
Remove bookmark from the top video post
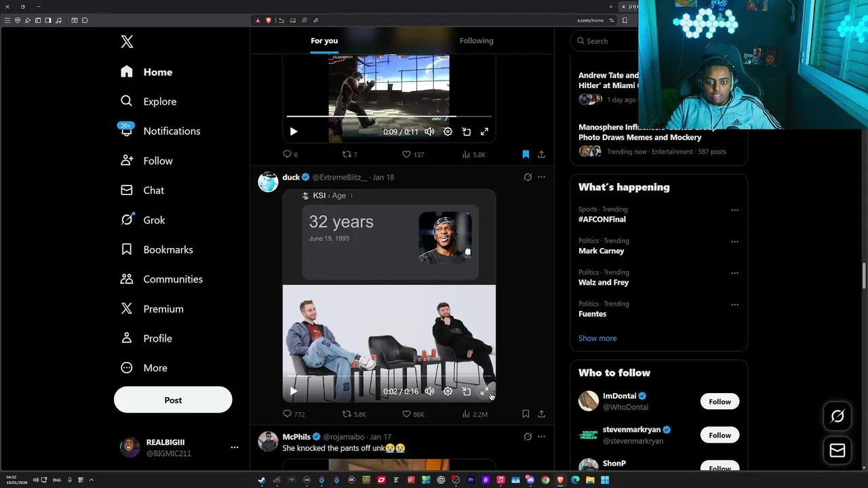click(526, 155)
